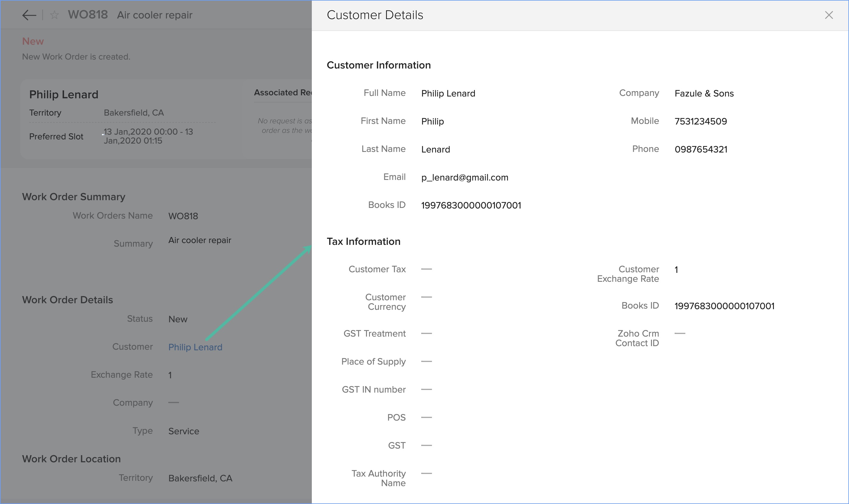Click the Philip Lenard card heading
849x504 pixels.
coord(63,94)
